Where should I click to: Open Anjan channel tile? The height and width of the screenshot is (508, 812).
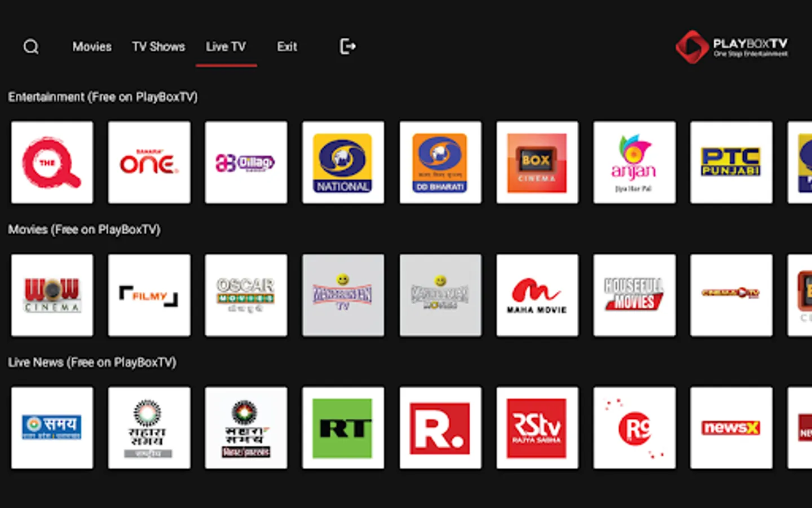[x=634, y=163]
